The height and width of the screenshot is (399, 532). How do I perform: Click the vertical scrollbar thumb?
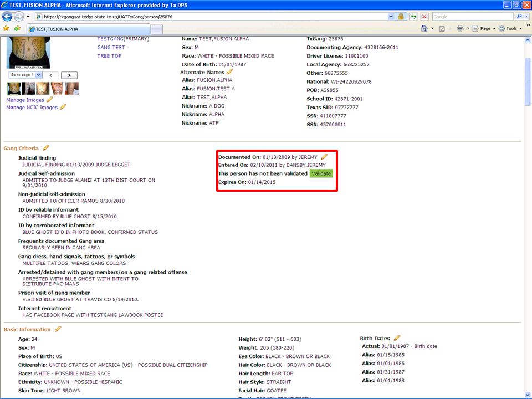point(528,81)
